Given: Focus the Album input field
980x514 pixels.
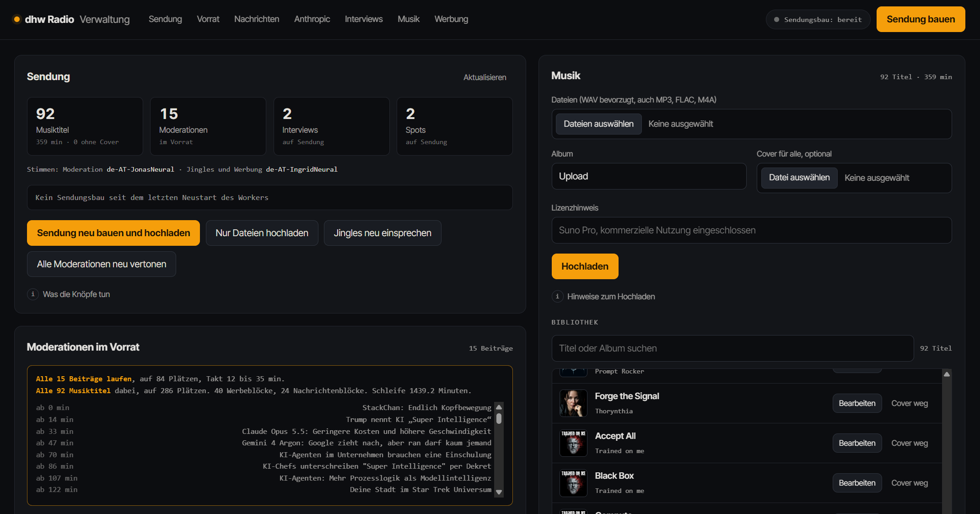Looking at the screenshot, I should click(649, 176).
